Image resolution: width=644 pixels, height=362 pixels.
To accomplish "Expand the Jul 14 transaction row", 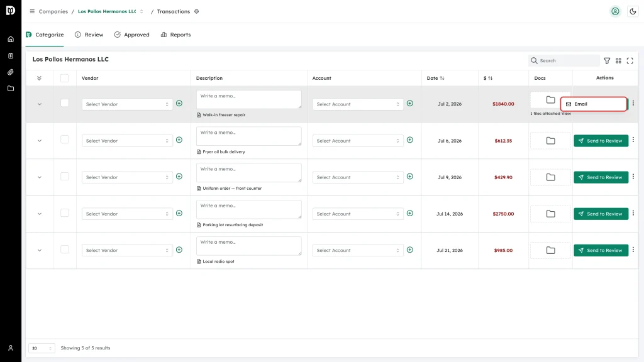I will (x=40, y=214).
